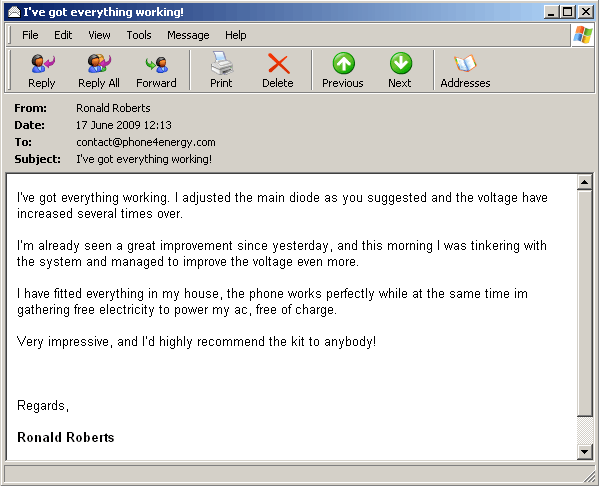Click the vertical scrollbar thumb
The image size is (599, 486).
pos(584,303)
